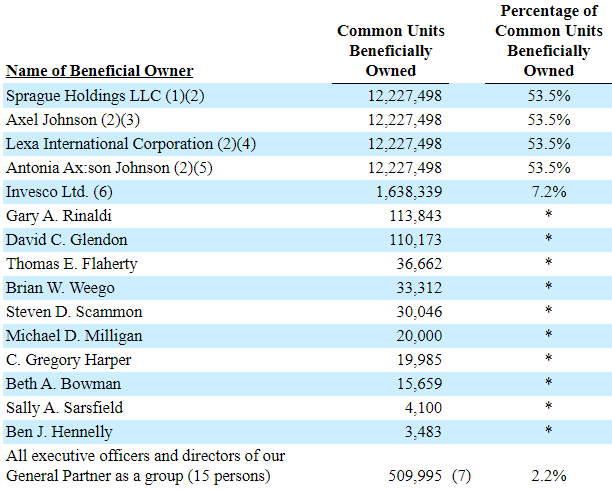Click the asterisk in Ben J. Hennelly's row
Screen dimensions: 612x490
[x=549, y=430]
